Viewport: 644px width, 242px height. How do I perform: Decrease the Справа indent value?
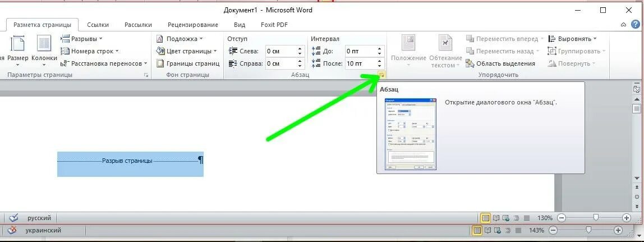[x=300, y=67]
